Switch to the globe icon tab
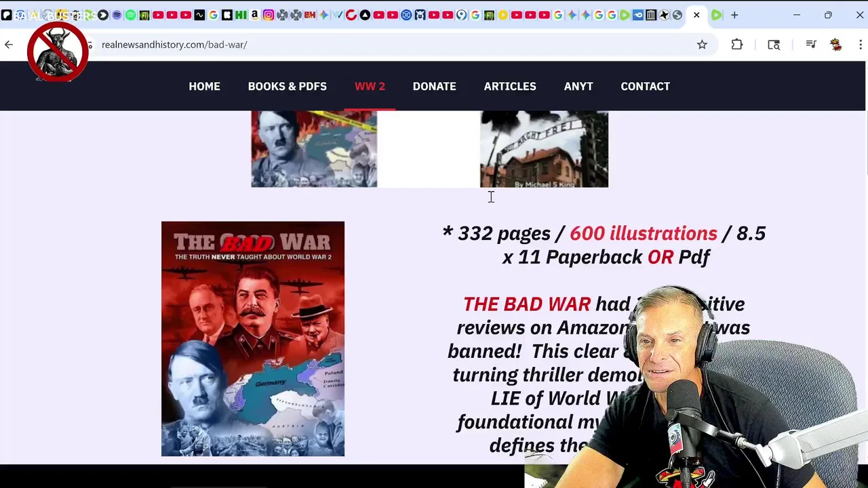Screen dimensions: 868x488 pos(677,15)
